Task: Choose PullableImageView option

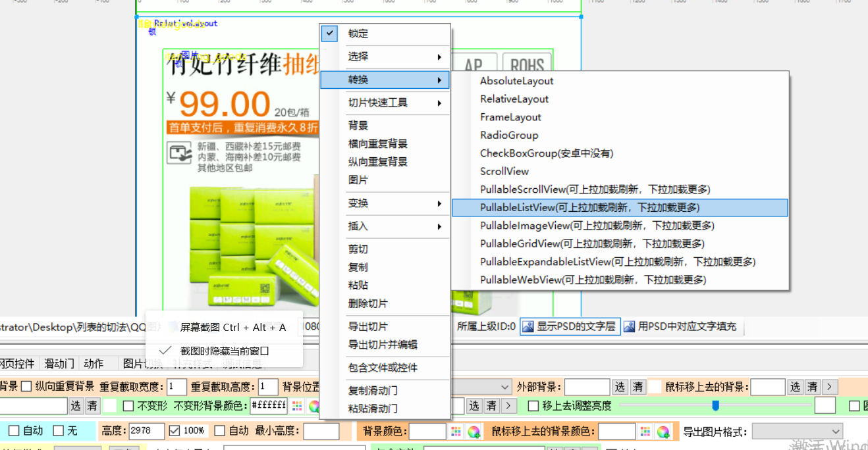Action: (620, 226)
